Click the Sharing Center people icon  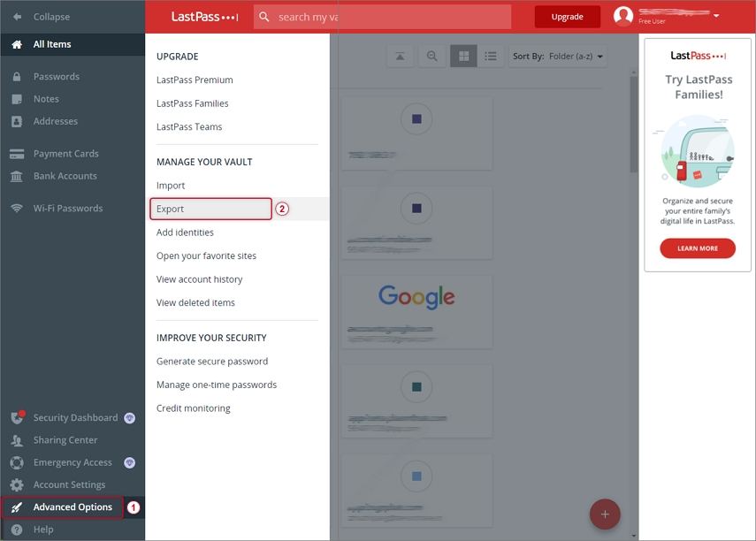pyautogui.click(x=17, y=440)
